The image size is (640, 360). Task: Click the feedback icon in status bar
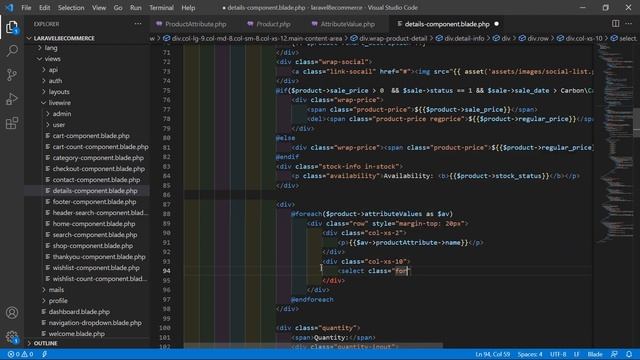(x=614, y=354)
